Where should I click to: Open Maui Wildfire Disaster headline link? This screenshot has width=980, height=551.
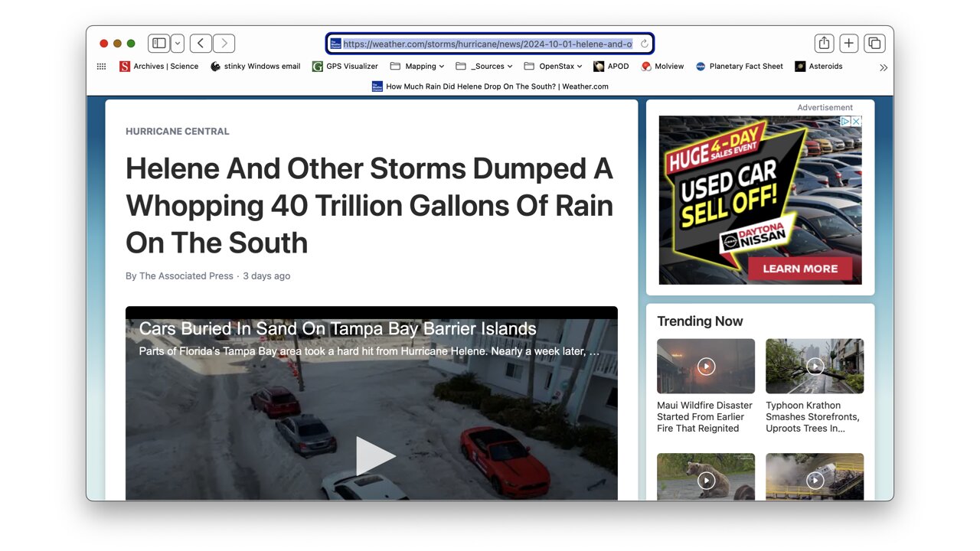(x=704, y=417)
